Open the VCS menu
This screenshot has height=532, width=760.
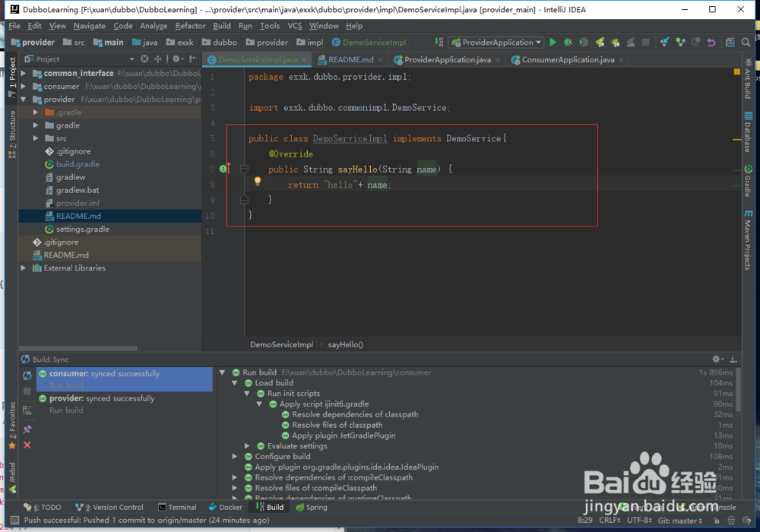(295, 26)
